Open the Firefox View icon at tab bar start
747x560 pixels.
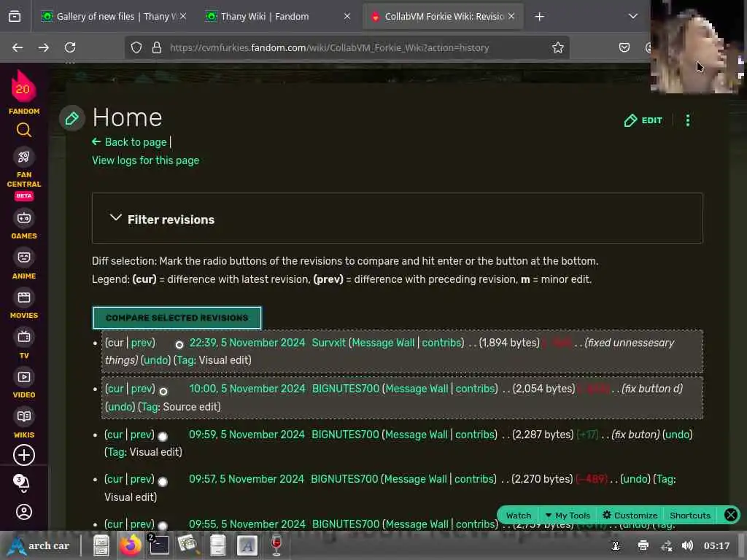[x=15, y=17]
